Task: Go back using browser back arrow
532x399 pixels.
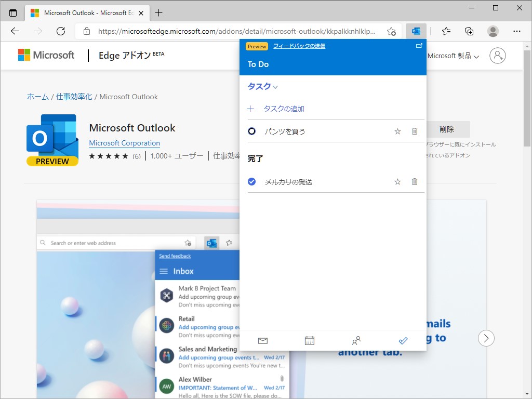Action: [x=15, y=31]
